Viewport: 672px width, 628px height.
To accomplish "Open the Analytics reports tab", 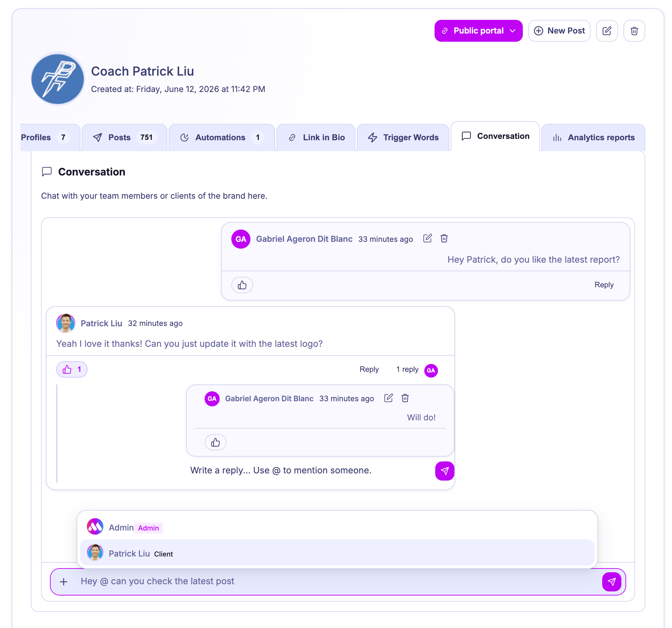I will (x=593, y=138).
